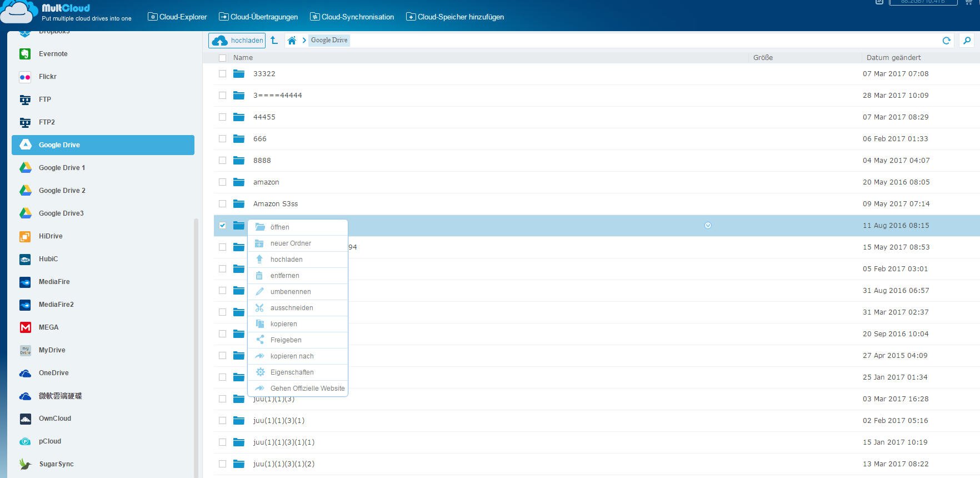Click the search magnifier icon
The height and width of the screenshot is (478, 980).
967,41
